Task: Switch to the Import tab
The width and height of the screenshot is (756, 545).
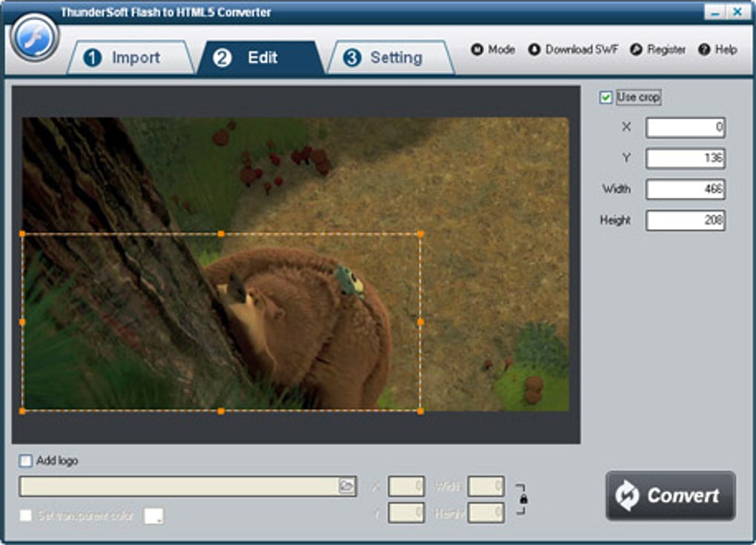Action: pyautogui.click(x=130, y=58)
